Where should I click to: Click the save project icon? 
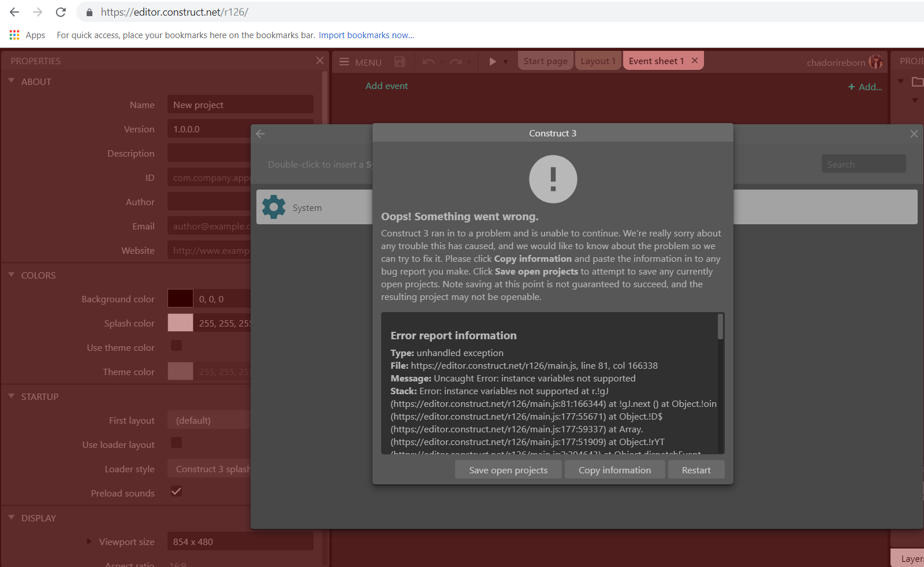(400, 62)
